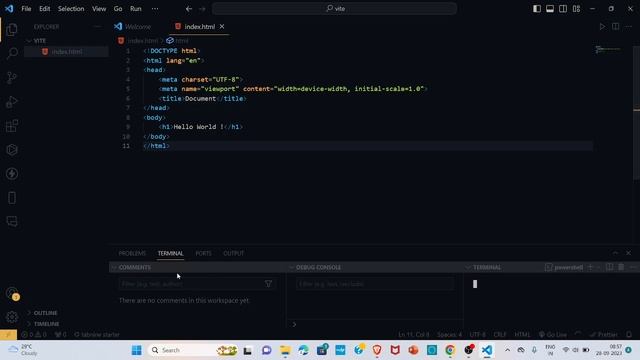The image size is (640, 360).
Task: Open the editor More Actions menu
Action: pos(629,27)
